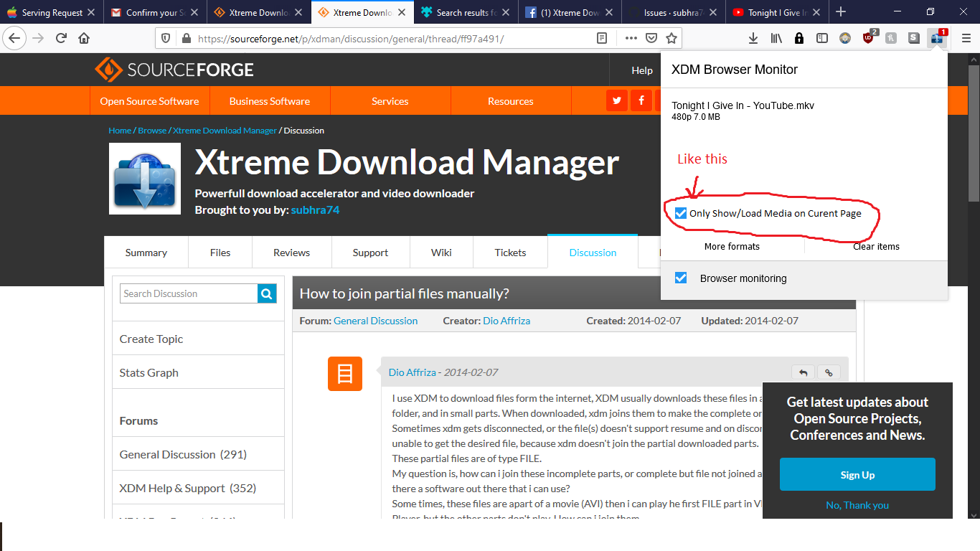Disable Browser monitoring checkbox
Screen dimensions: 980x551
680,278
